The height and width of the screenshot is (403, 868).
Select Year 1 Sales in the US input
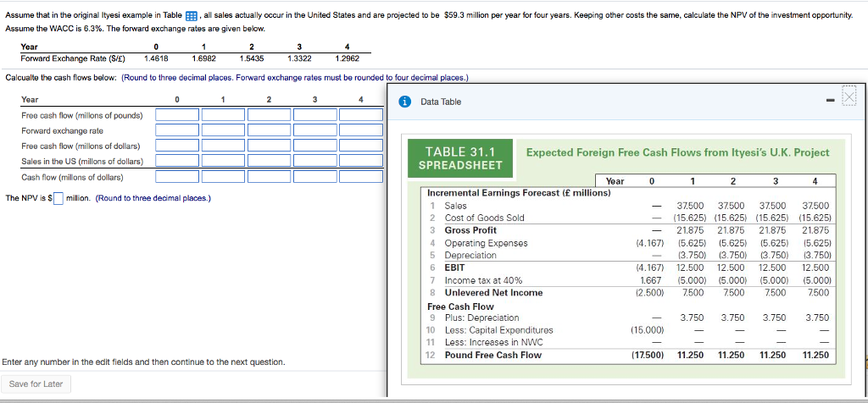pyautogui.click(x=223, y=161)
